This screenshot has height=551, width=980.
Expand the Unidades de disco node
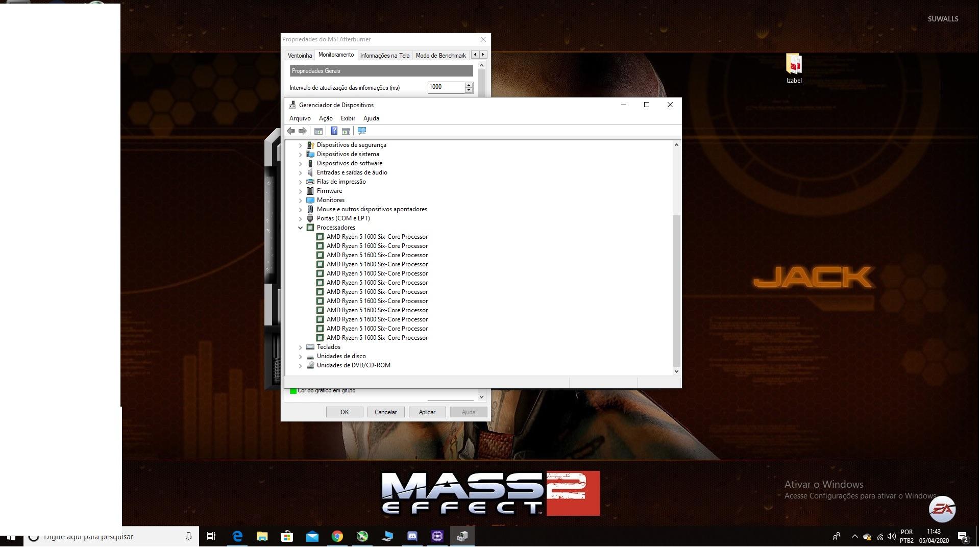point(301,356)
